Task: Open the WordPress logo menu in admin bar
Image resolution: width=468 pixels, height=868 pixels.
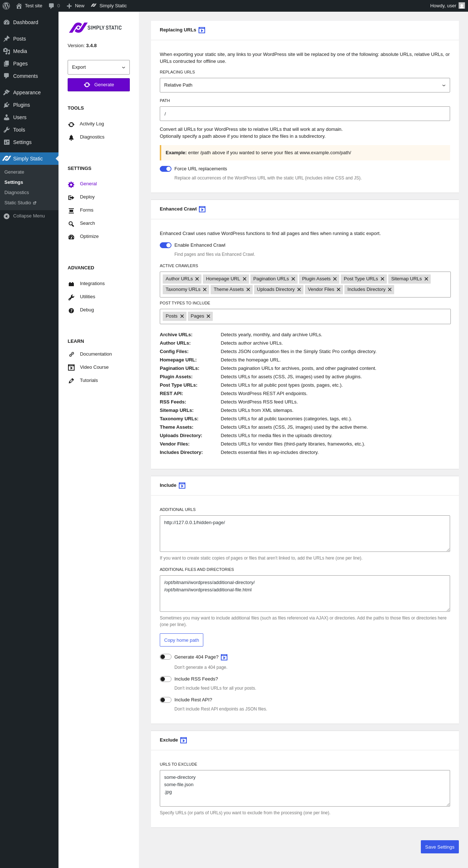Action: click(x=6, y=6)
